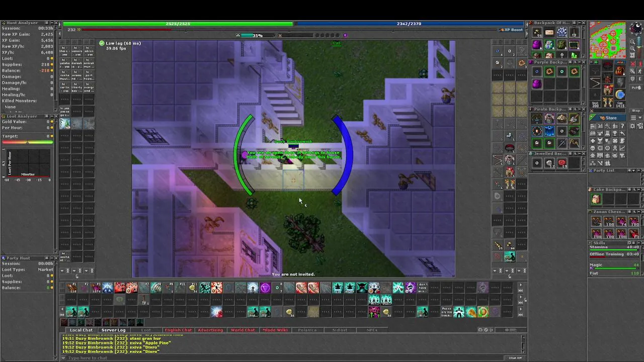Open the Cake Backpack panel menu
This screenshot has width=644, height=362.
(x=629, y=190)
